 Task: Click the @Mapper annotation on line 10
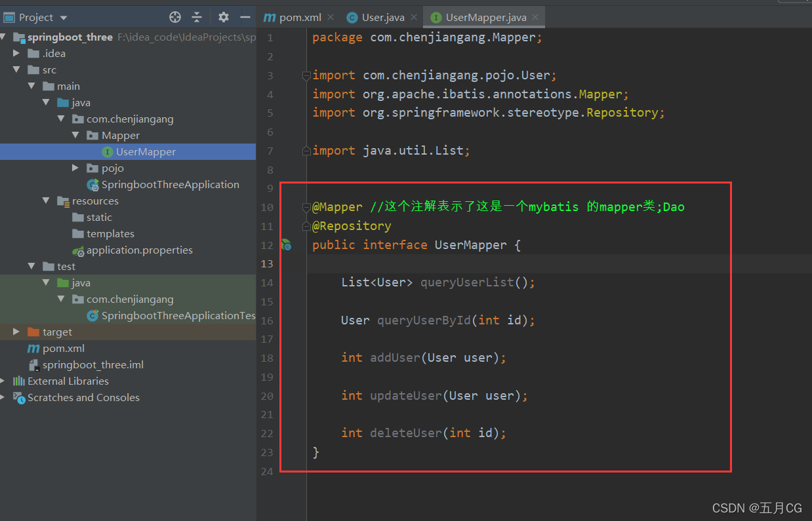click(337, 207)
